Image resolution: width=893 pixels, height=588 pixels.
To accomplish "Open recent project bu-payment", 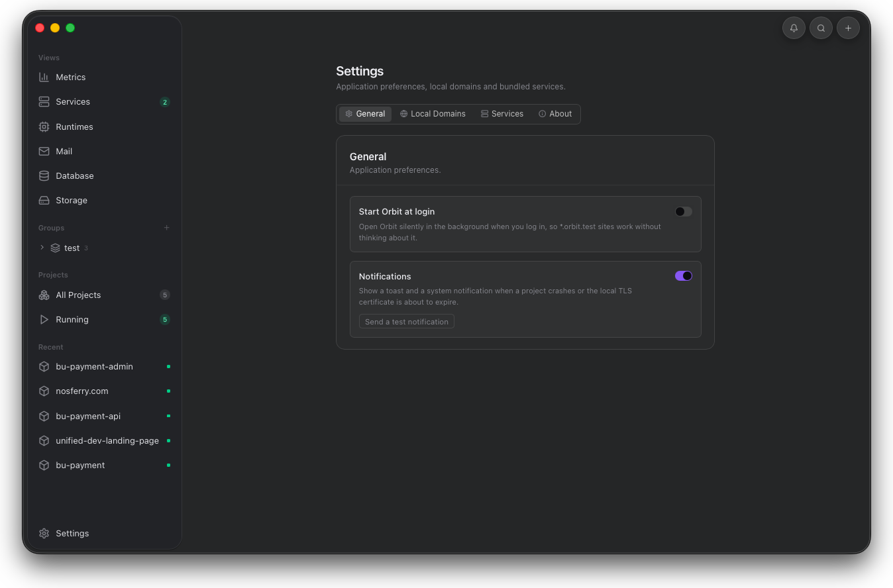I will point(80,465).
